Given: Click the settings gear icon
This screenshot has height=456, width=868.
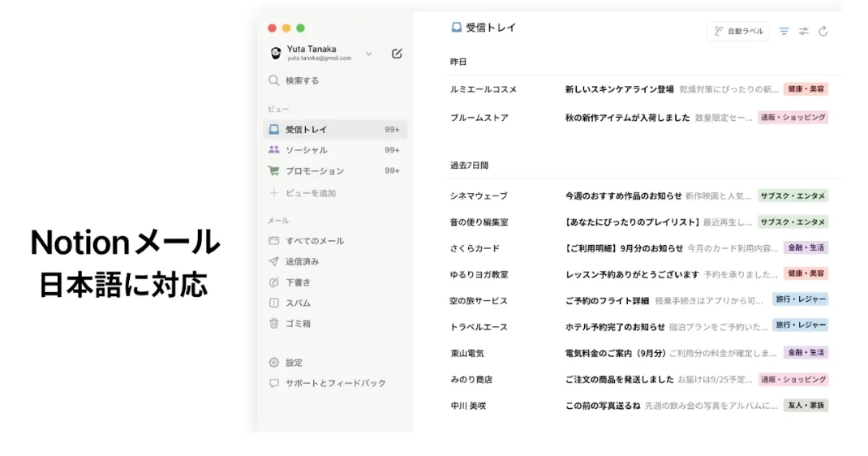Looking at the screenshot, I should (273, 363).
